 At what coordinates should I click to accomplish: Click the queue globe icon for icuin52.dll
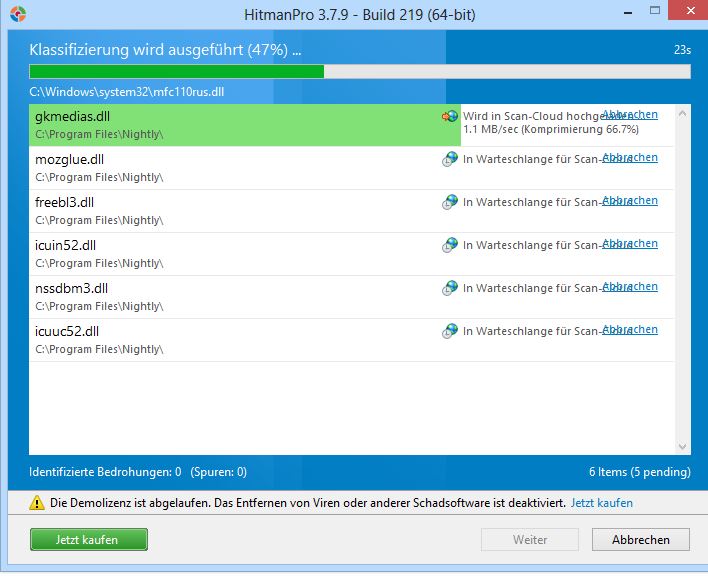click(x=450, y=245)
